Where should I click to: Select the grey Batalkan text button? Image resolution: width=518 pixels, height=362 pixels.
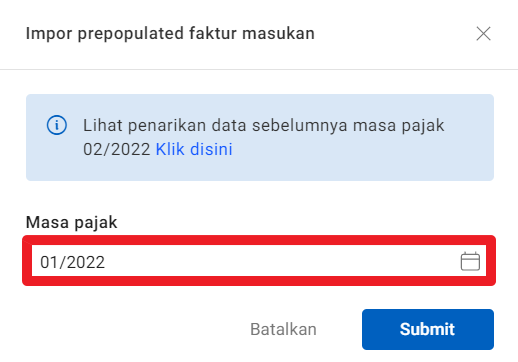pyautogui.click(x=283, y=329)
